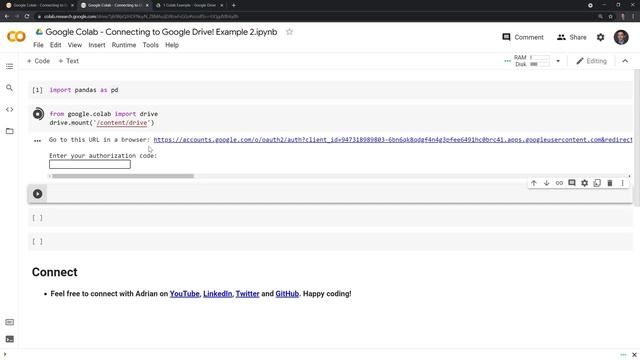Image resolution: width=640 pixels, height=360 pixels.
Task: Open more cell actions menu
Action: coord(622,183)
